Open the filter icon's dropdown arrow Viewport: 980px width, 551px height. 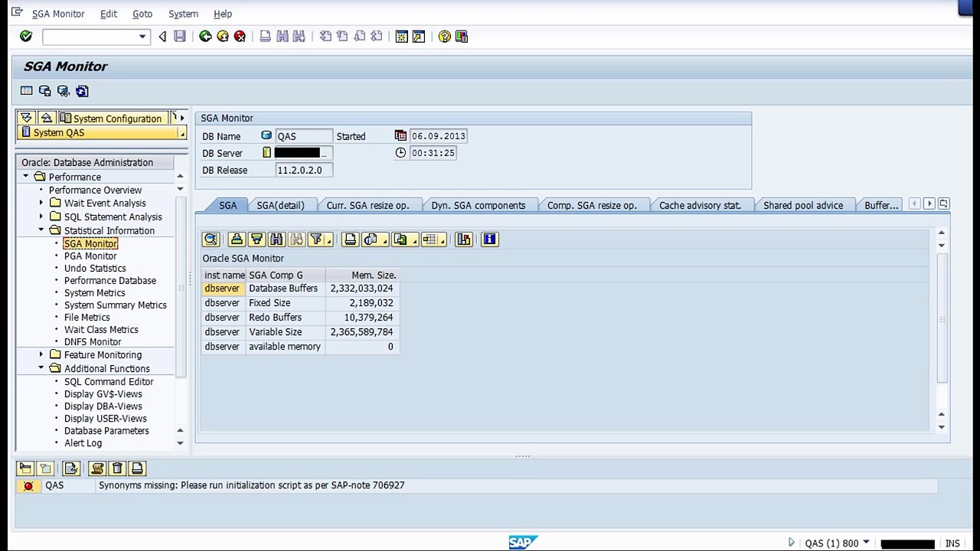tap(328, 241)
